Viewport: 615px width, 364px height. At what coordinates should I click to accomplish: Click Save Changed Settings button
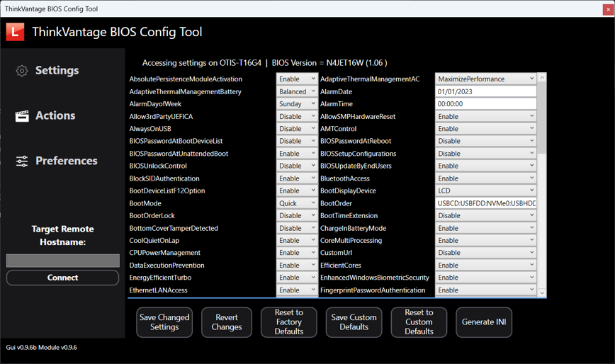point(164,322)
